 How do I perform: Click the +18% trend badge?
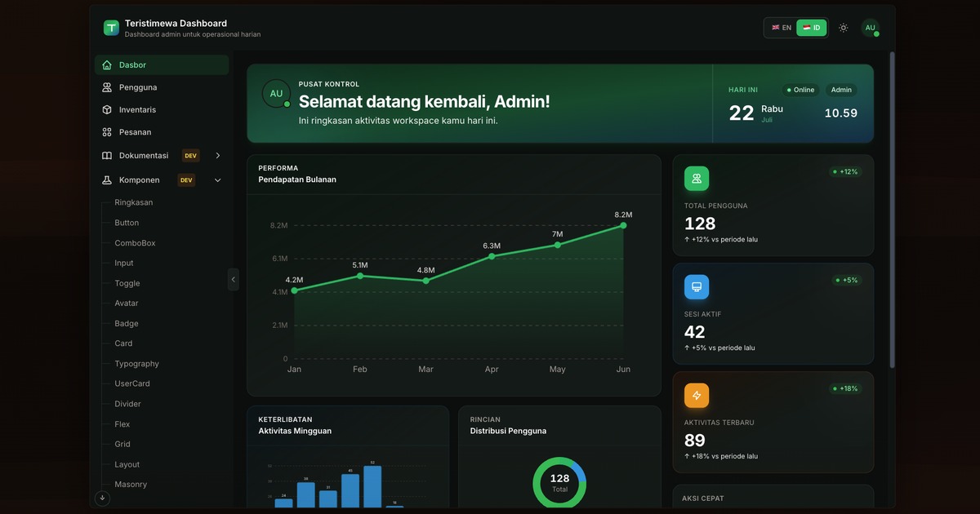tap(844, 388)
